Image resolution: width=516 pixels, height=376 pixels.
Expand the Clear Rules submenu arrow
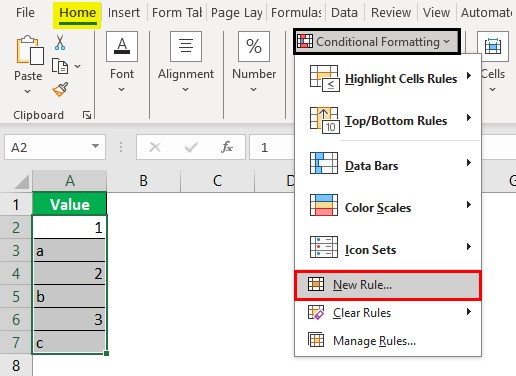click(x=469, y=312)
